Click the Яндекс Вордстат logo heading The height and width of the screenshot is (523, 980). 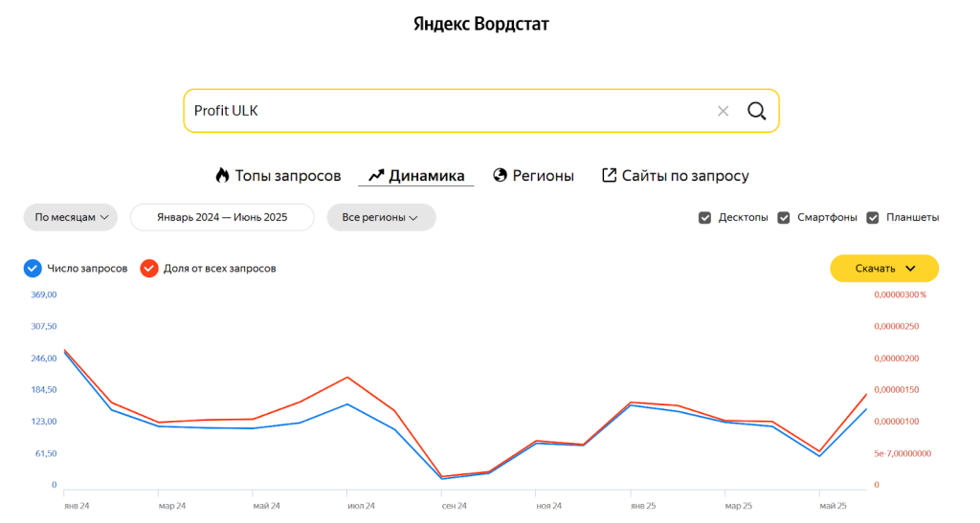point(481,24)
